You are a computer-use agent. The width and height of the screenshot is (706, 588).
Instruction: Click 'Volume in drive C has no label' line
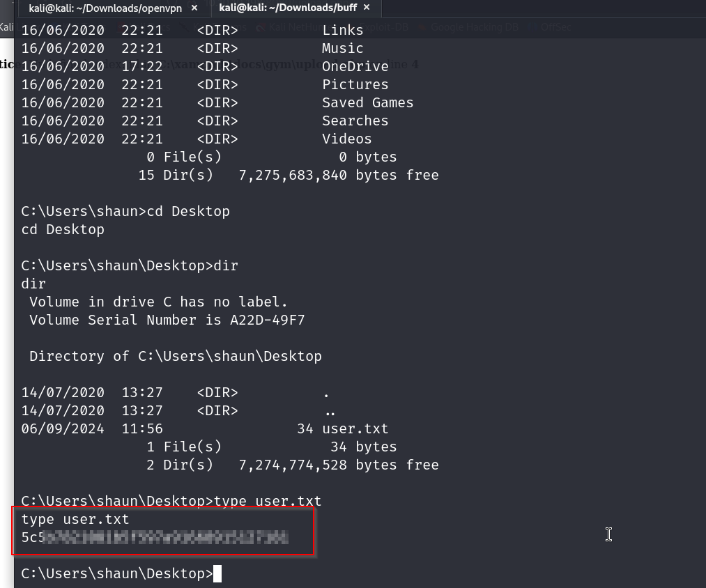[158, 302]
